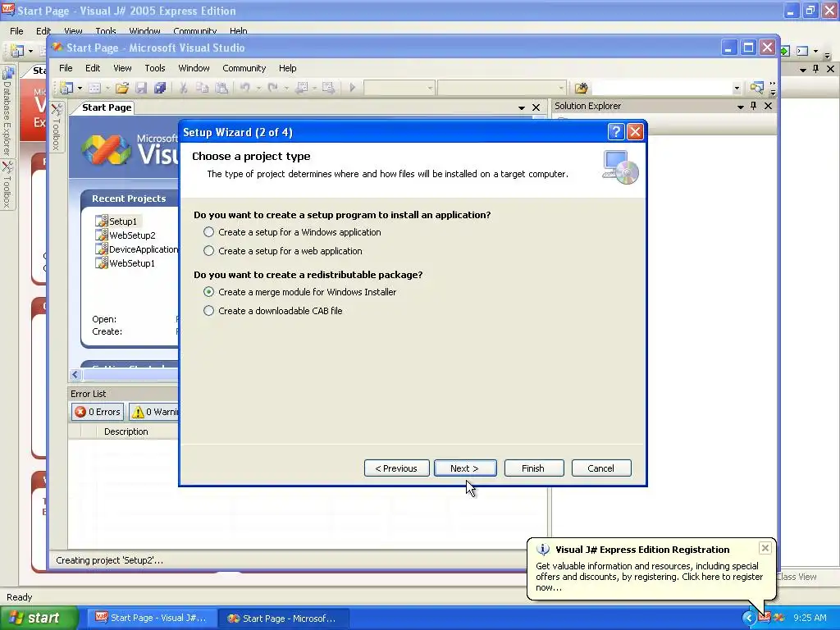Toggle the 0 Warnings filter button
840x630 pixels.
coord(154,412)
